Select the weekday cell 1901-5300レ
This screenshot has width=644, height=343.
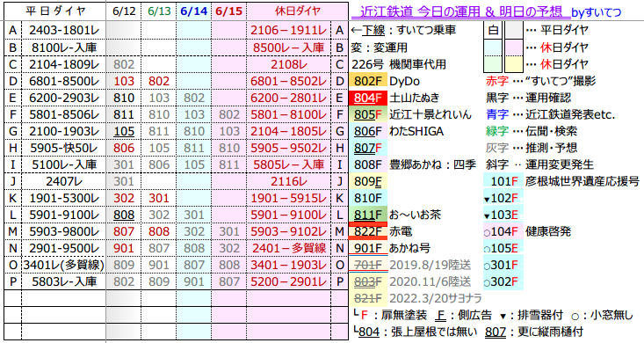[x=64, y=198]
